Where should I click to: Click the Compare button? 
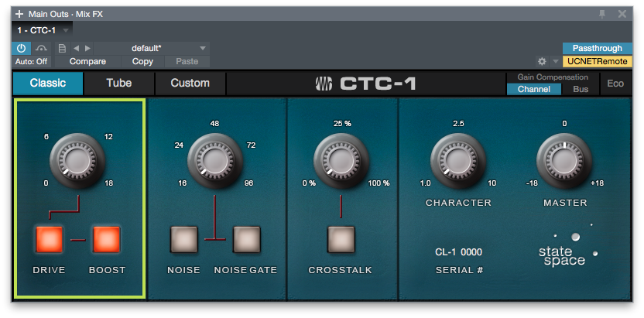[x=87, y=62]
